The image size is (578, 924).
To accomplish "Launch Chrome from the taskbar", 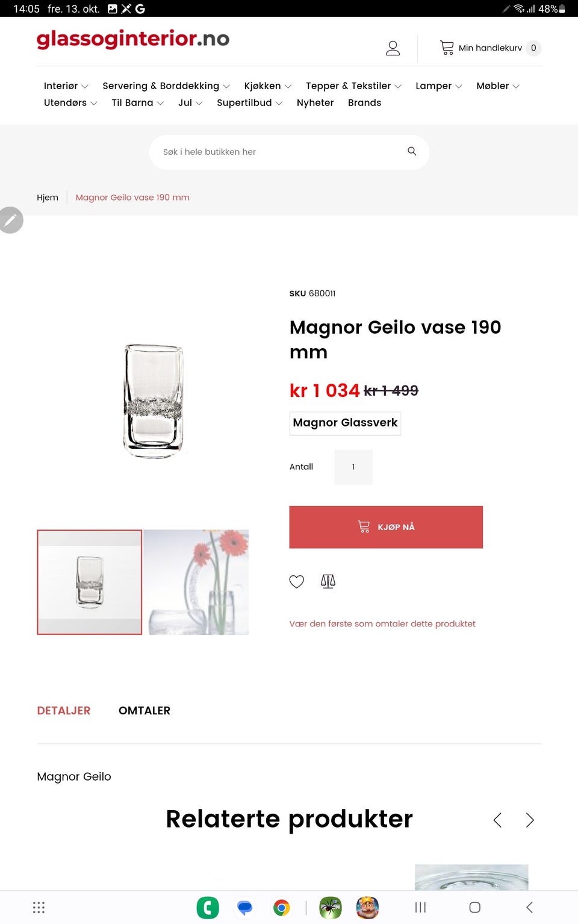I will pyautogui.click(x=281, y=907).
